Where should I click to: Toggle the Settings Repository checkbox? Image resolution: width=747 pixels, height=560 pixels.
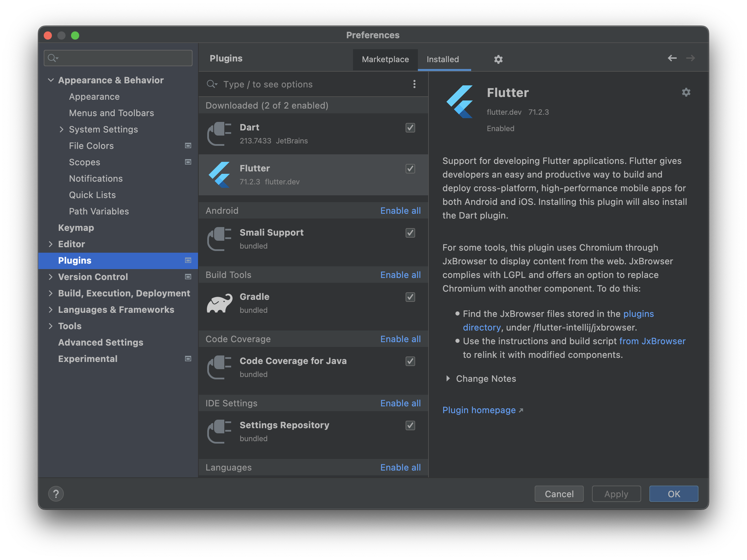tap(410, 425)
